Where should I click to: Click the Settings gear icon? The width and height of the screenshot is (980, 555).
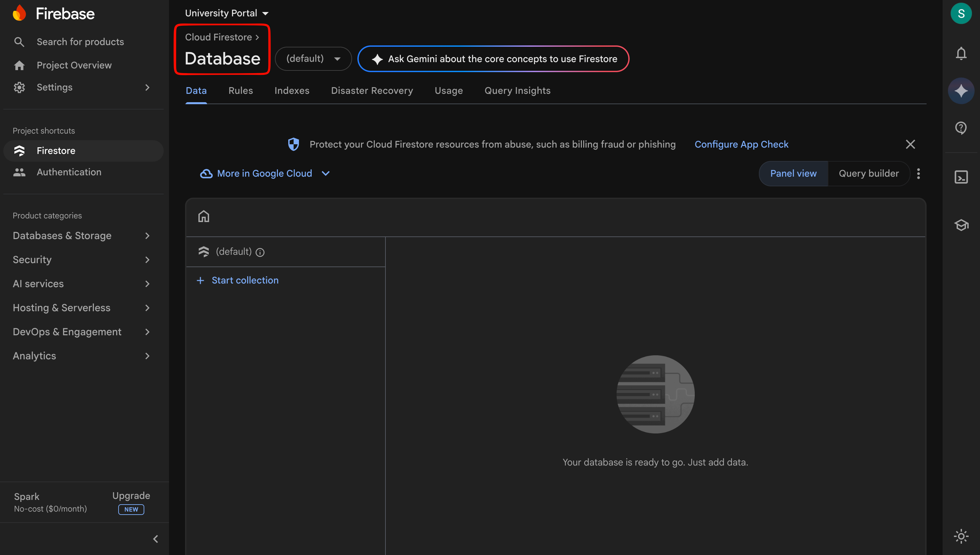point(19,87)
